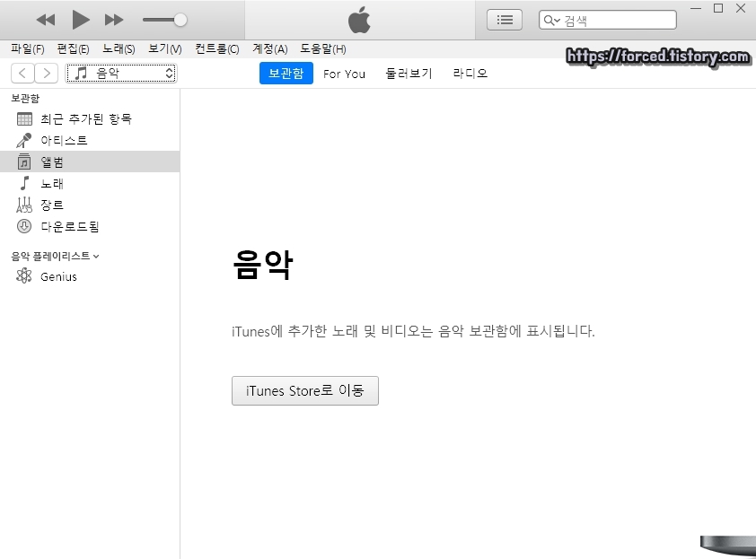This screenshot has height=559, width=756.
Task: Click the 노래 music note icon
Action: pyautogui.click(x=24, y=183)
